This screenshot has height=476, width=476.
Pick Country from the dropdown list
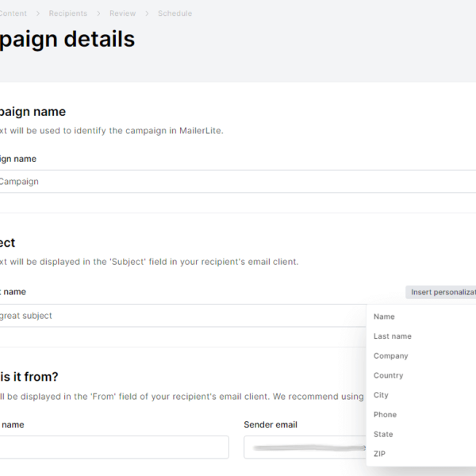click(x=389, y=376)
